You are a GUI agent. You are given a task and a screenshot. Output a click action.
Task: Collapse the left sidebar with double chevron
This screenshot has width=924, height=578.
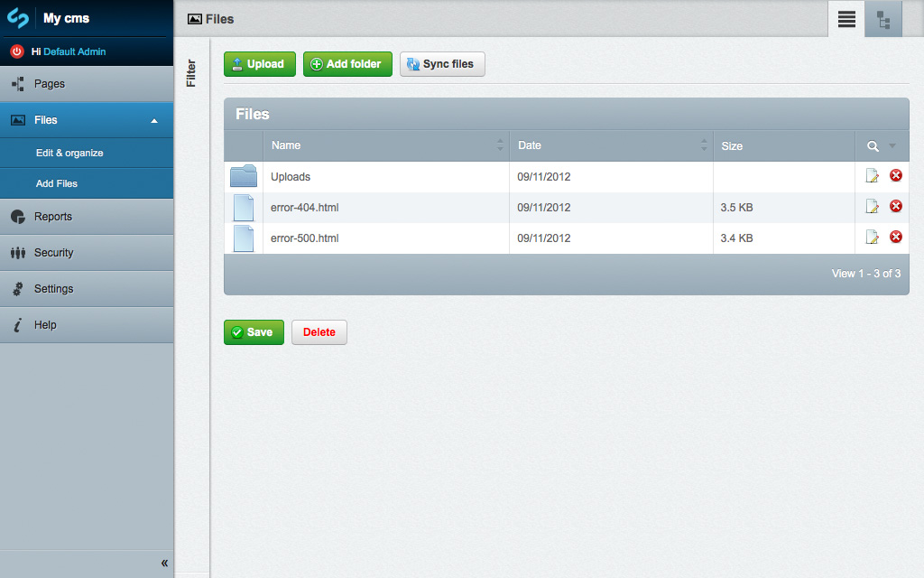[164, 564]
